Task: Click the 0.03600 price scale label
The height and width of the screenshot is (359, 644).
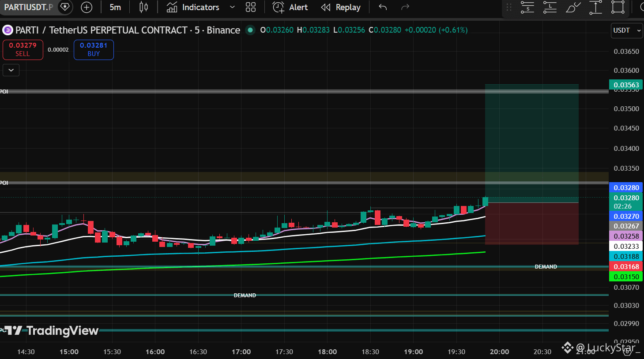Action: pyautogui.click(x=626, y=71)
